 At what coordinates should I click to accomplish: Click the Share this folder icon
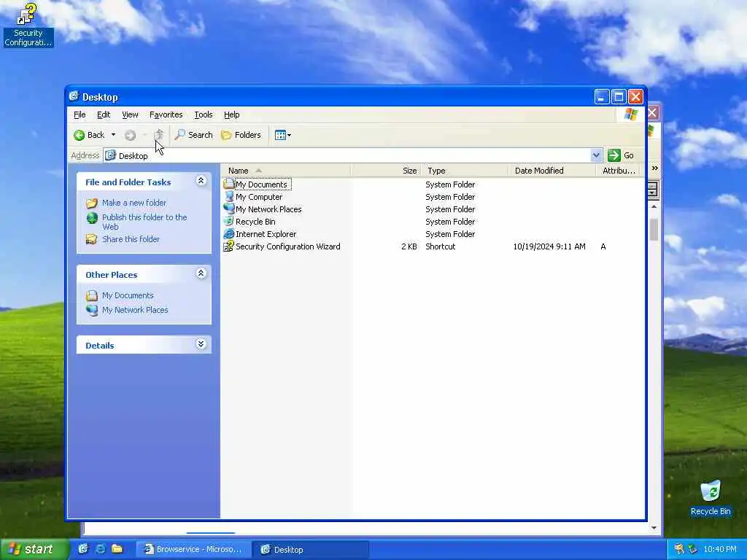point(91,239)
